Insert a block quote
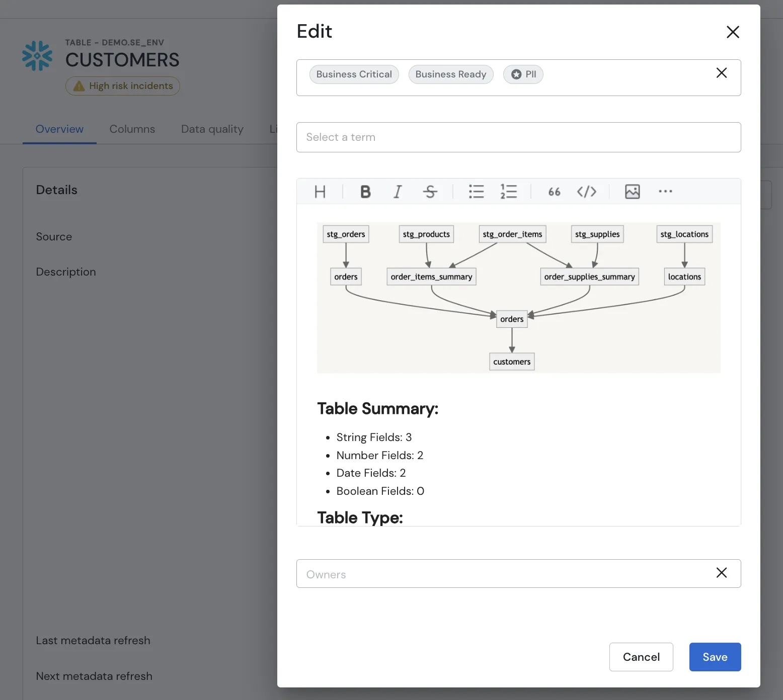 pos(555,192)
